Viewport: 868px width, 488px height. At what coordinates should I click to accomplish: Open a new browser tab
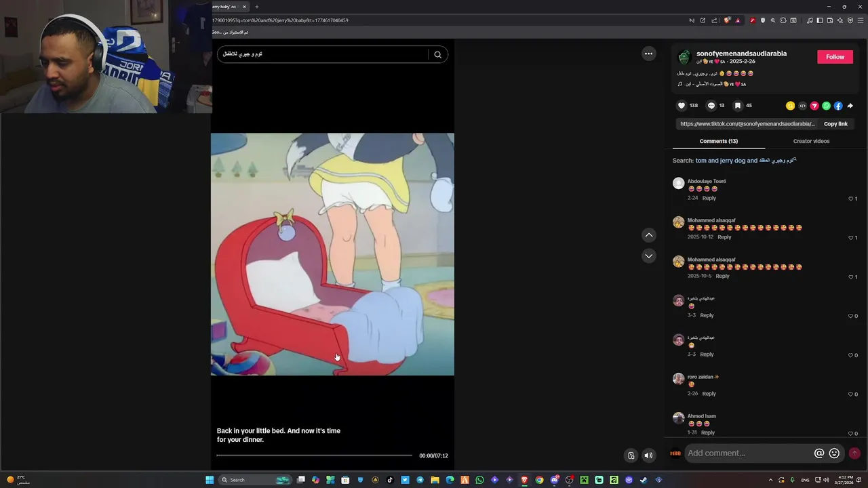256,7
